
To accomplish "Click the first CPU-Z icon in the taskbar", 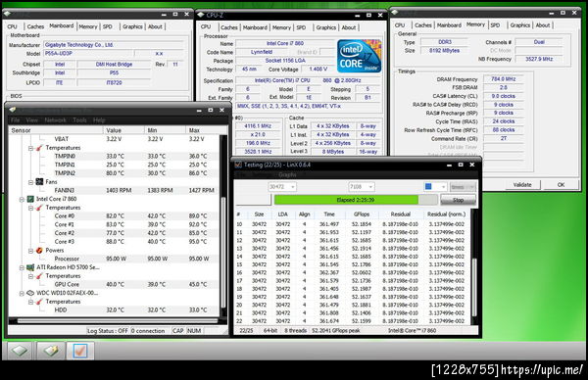I will 20,351.
